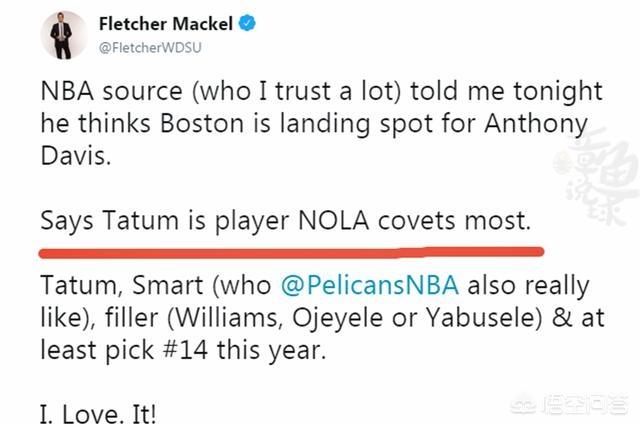
Task: Click the word "Davis."
Action: pyautogui.click(x=76, y=155)
